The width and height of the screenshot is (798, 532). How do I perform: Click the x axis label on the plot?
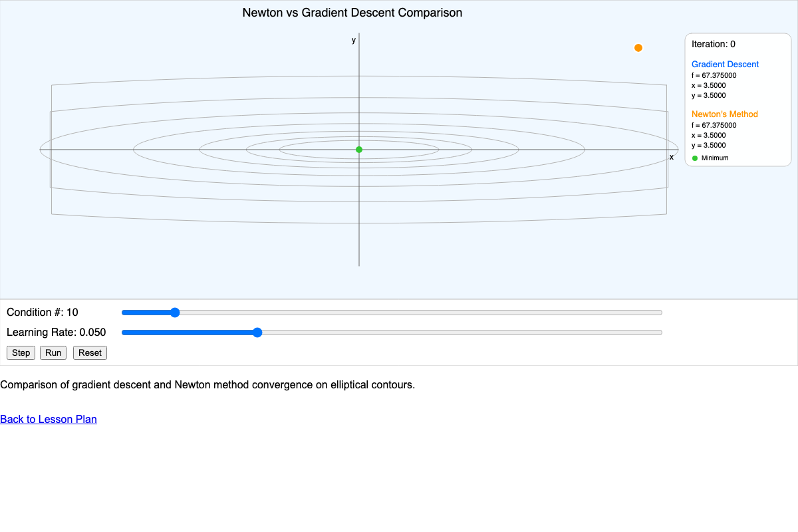click(672, 157)
